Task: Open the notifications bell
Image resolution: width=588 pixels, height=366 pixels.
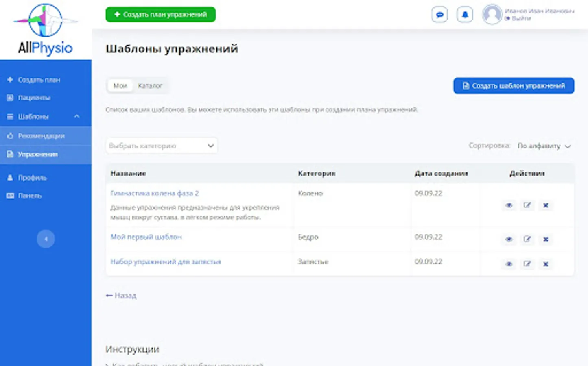Action: point(465,15)
